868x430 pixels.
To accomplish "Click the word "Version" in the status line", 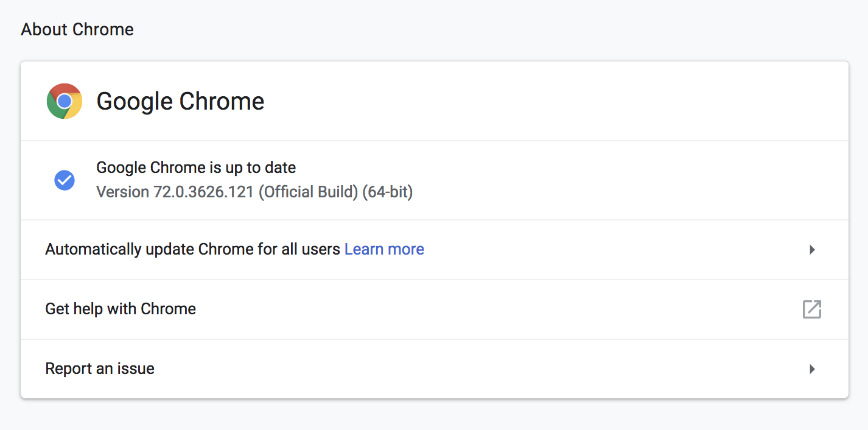I will (122, 192).
